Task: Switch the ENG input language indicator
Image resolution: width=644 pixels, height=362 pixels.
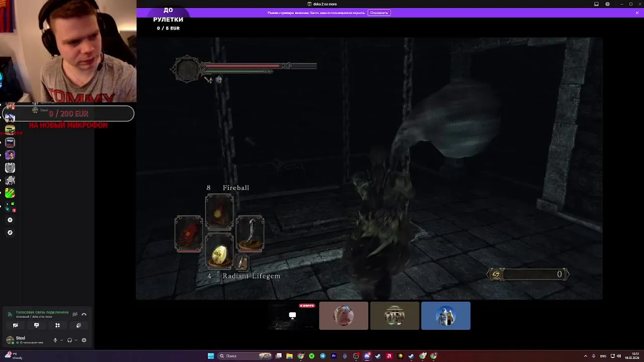Action: point(603,356)
